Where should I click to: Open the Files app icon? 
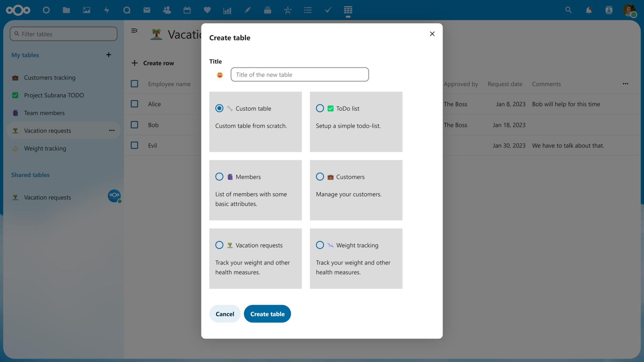point(66,10)
